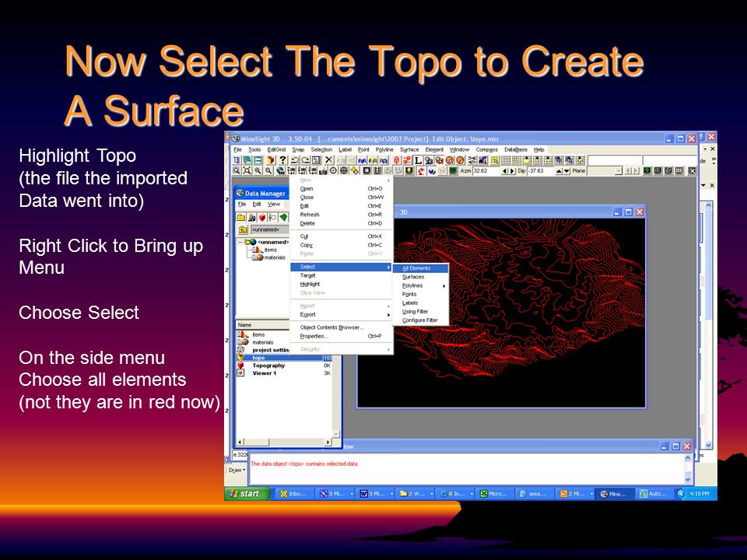747x560 pixels.
Task: Click the Windows start button
Action: point(247,494)
